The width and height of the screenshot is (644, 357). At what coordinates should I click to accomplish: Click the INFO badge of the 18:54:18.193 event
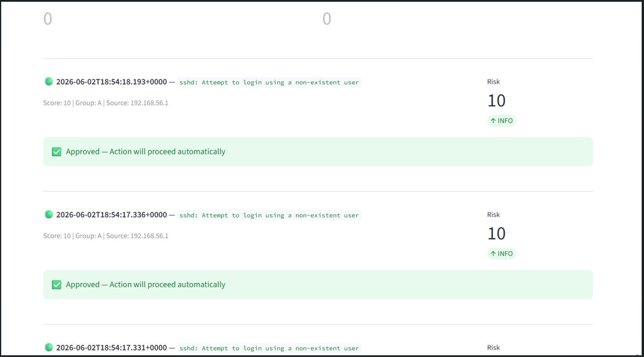[502, 121]
